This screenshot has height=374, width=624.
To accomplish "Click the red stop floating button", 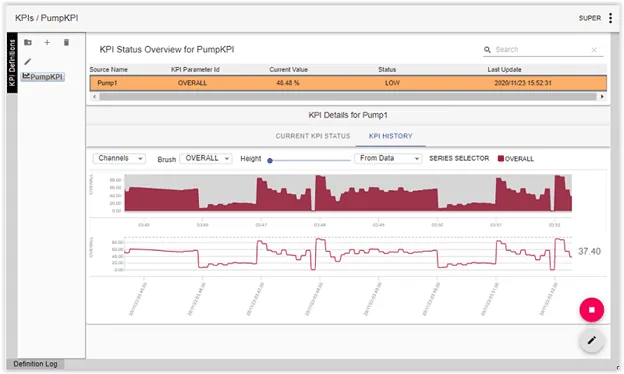I will (x=591, y=310).
